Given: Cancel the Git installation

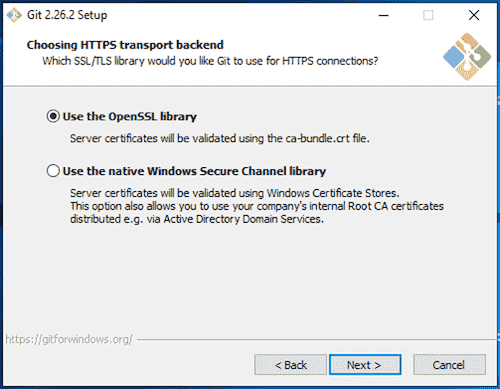Looking at the screenshot, I should [449, 365].
